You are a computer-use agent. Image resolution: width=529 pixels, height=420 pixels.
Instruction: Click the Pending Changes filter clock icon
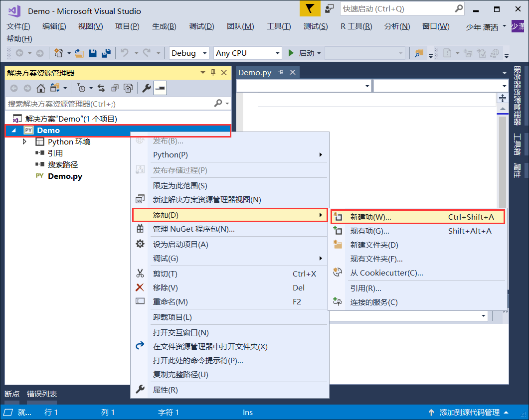[x=82, y=88]
